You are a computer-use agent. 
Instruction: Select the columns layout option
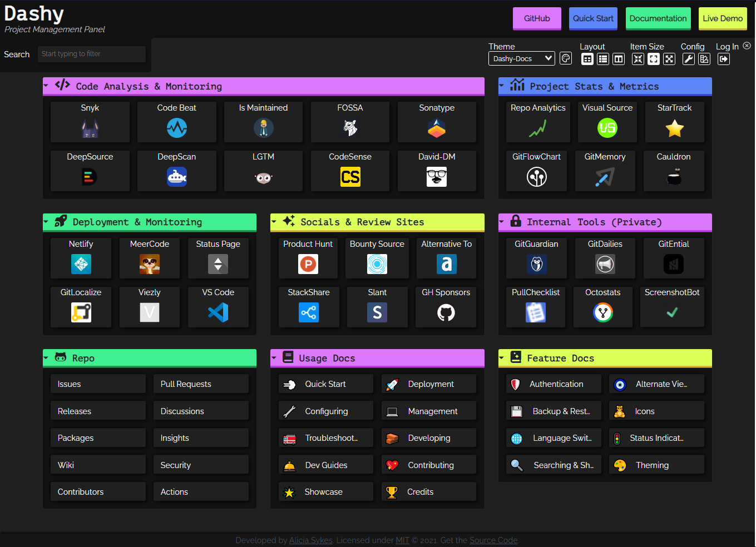(x=619, y=58)
